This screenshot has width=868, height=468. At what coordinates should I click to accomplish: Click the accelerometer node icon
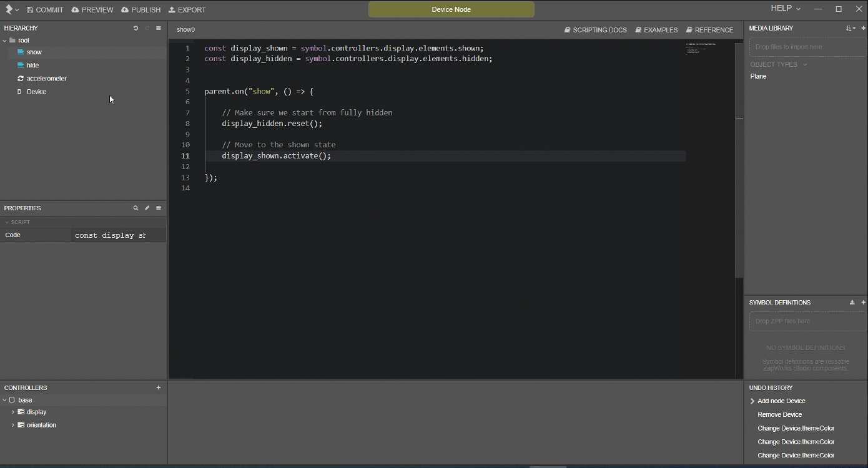coord(19,78)
